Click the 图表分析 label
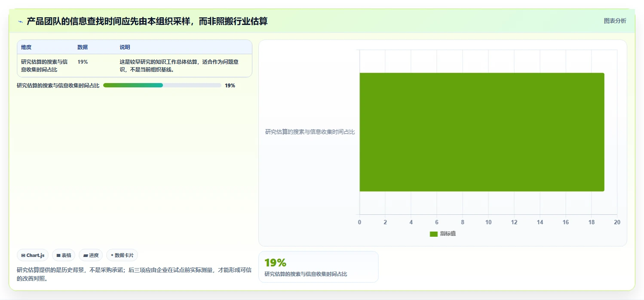The image size is (644, 300). pyautogui.click(x=615, y=21)
